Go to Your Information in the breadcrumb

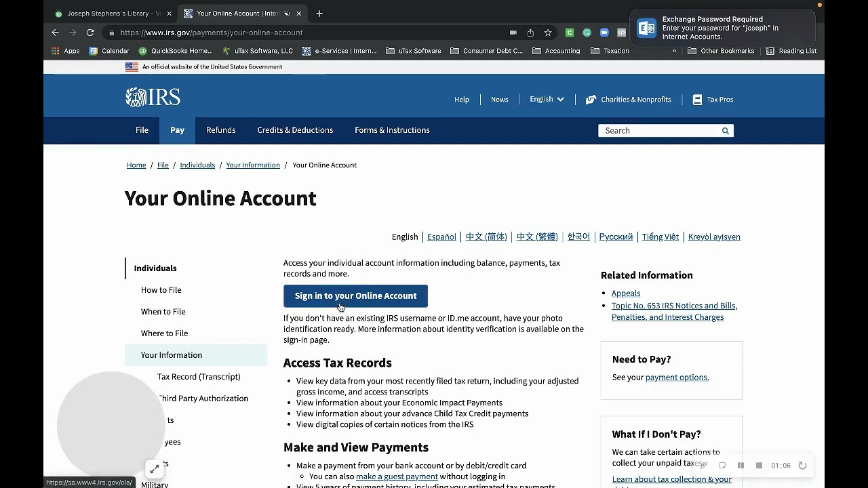pos(253,165)
